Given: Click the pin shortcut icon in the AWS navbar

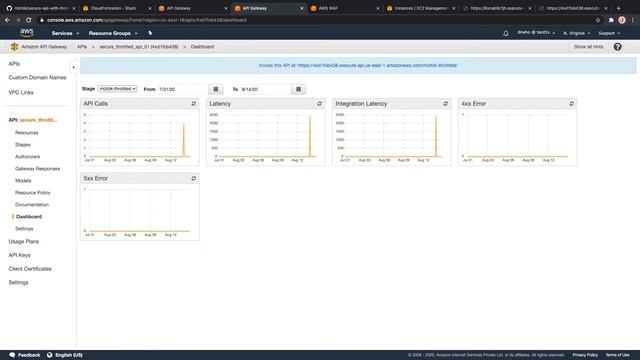Looking at the screenshot, I should click(150, 33).
